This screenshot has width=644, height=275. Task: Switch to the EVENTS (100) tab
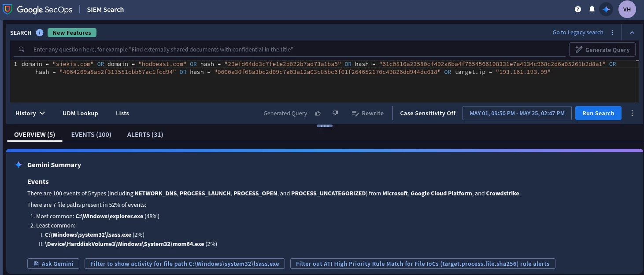[91, 135]
